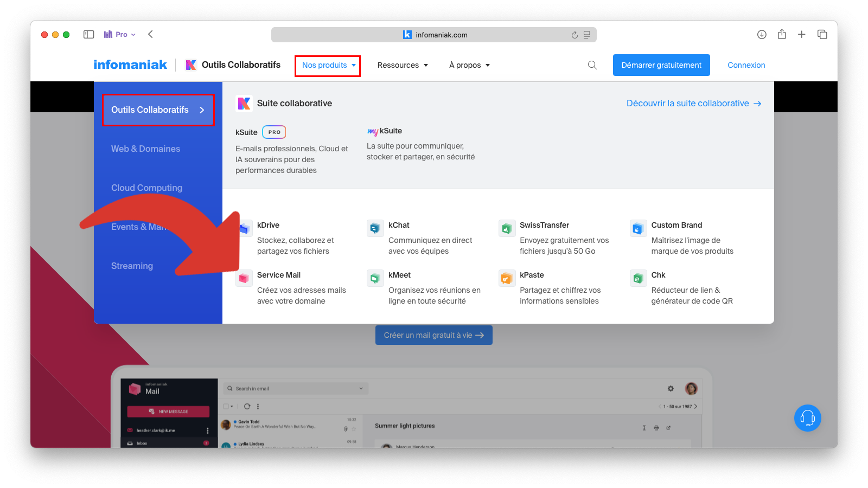Click the Service Mail icon

point(245,278)
